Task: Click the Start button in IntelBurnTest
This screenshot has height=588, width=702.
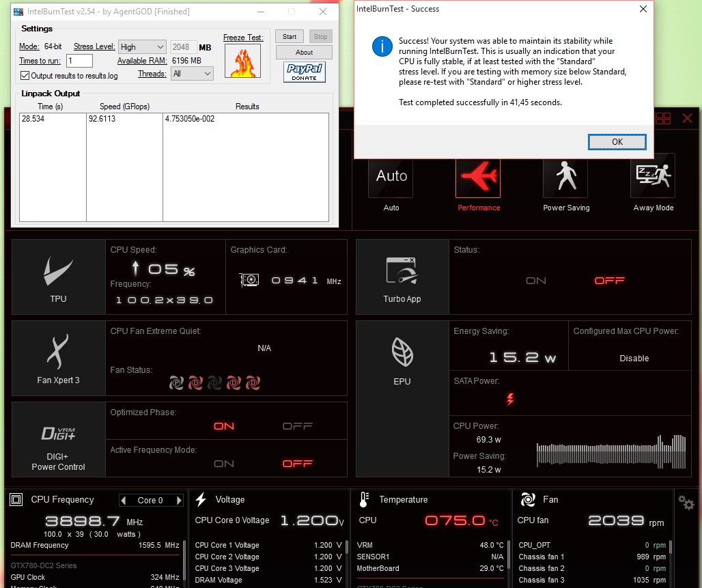Action: coord(290,37)
